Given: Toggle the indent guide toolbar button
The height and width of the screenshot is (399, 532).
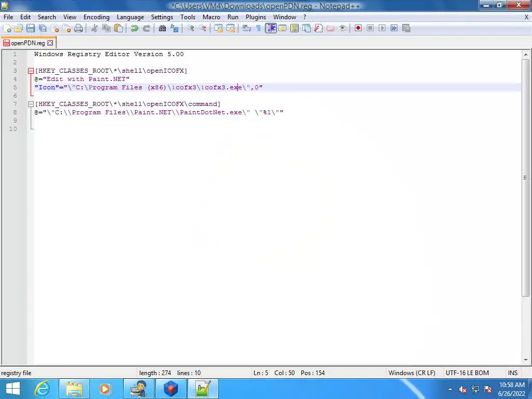Looking at the screenshot, I should pos(271,28).
